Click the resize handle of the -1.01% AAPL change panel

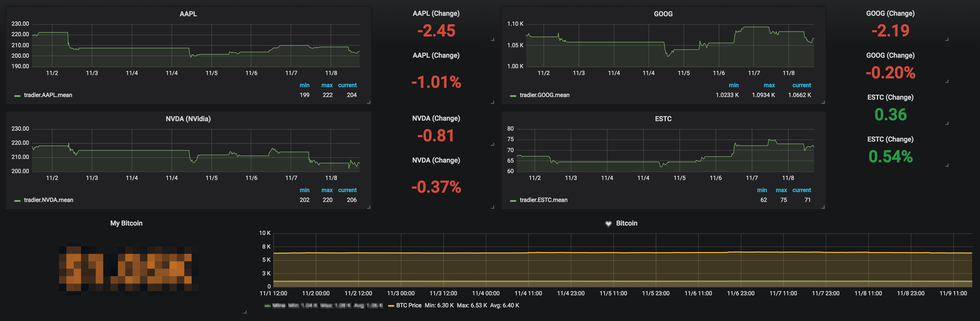pyautogui.click(x=493, y=102)
